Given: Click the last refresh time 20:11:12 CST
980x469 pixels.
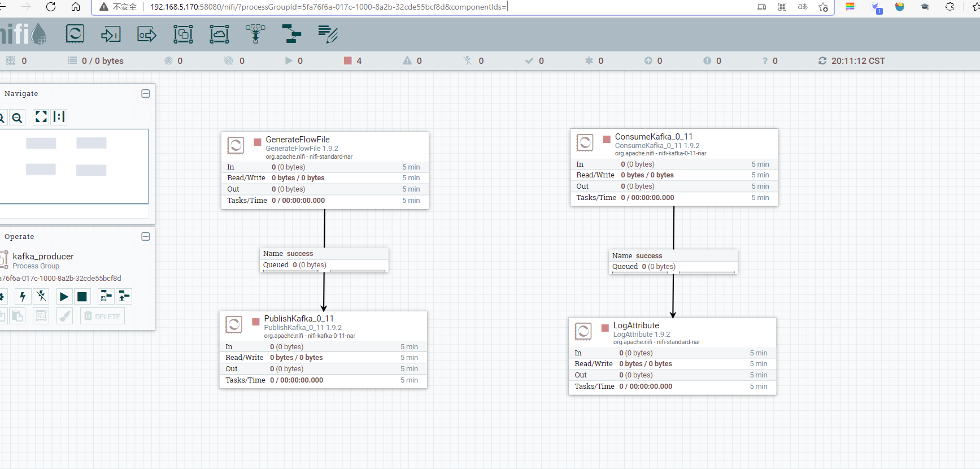Looking at the screenshot, I should coord(858,61).
